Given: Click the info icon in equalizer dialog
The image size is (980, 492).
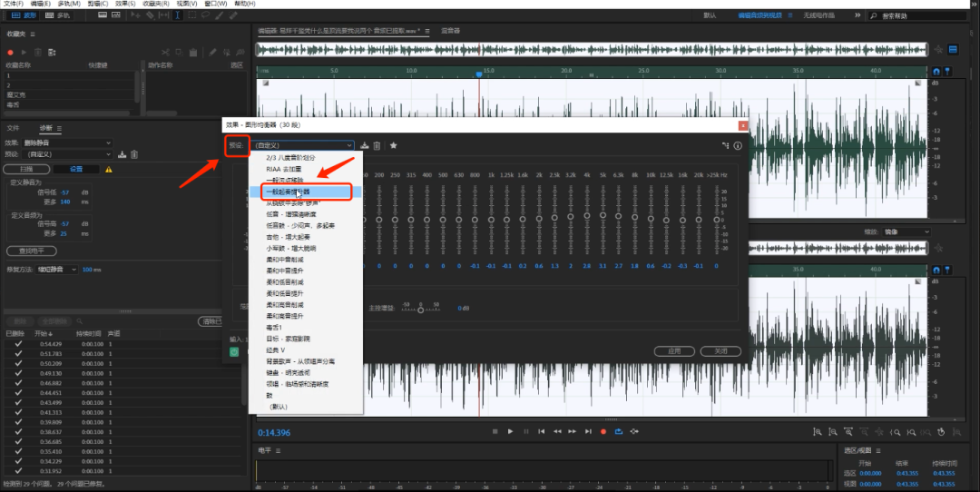Looking at the screenshot, I should click(x=738, y=145).
